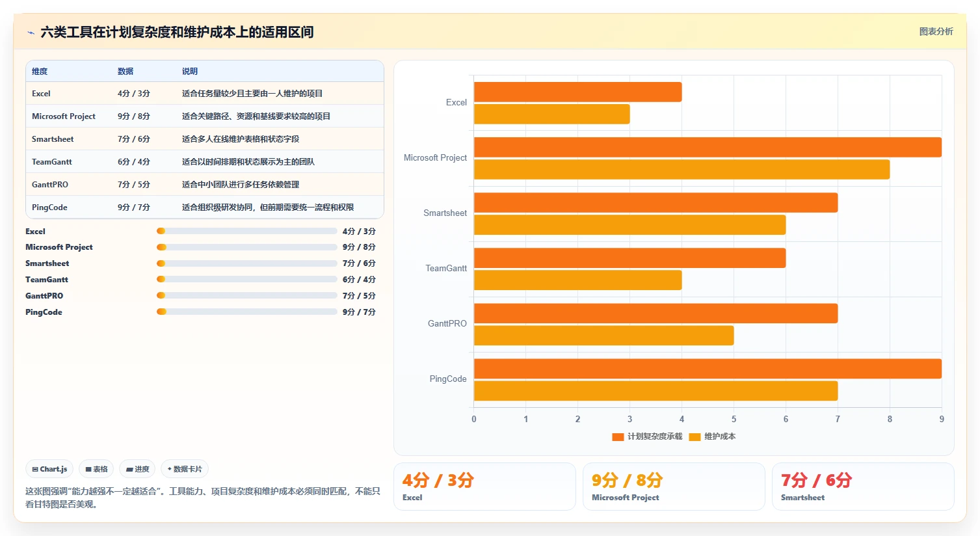Image resolution: width=980 pixels, height=536 pixels.
Task: Click the 图表分析 tag in the header
Action: (936, 31)
